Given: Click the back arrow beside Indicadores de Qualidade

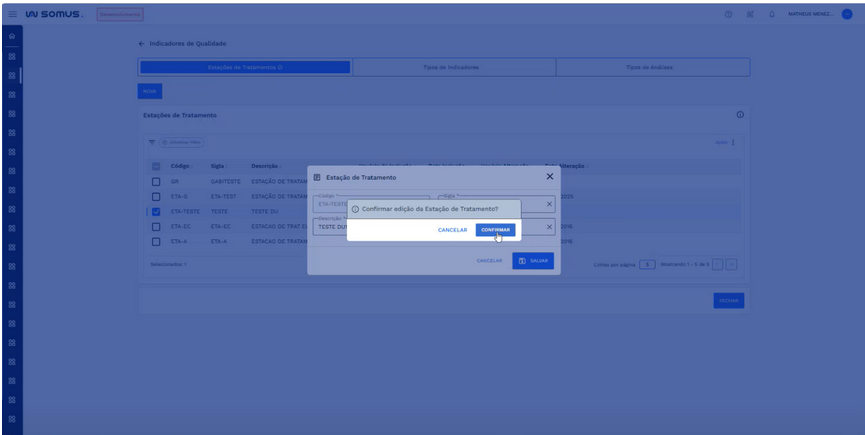Looking at the screenshot, I should pos(141,44).
